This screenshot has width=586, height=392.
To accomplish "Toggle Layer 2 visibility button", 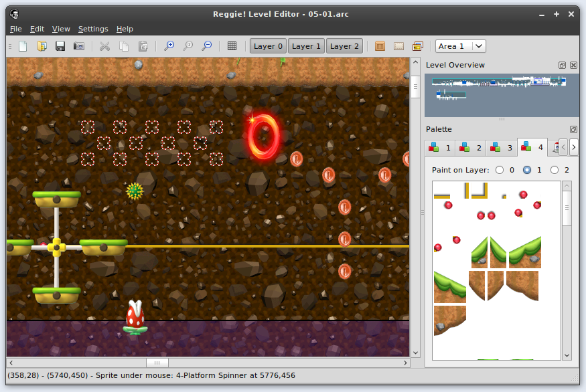I will click(344, 46).
